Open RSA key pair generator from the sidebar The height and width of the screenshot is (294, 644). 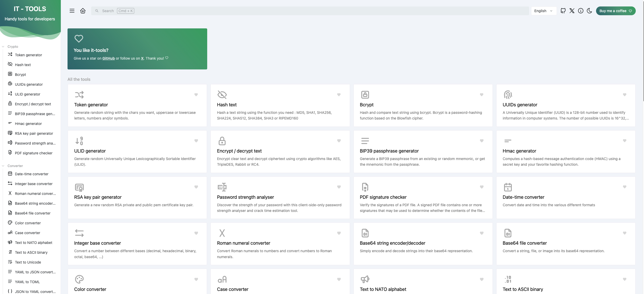[x=34, y=133]
